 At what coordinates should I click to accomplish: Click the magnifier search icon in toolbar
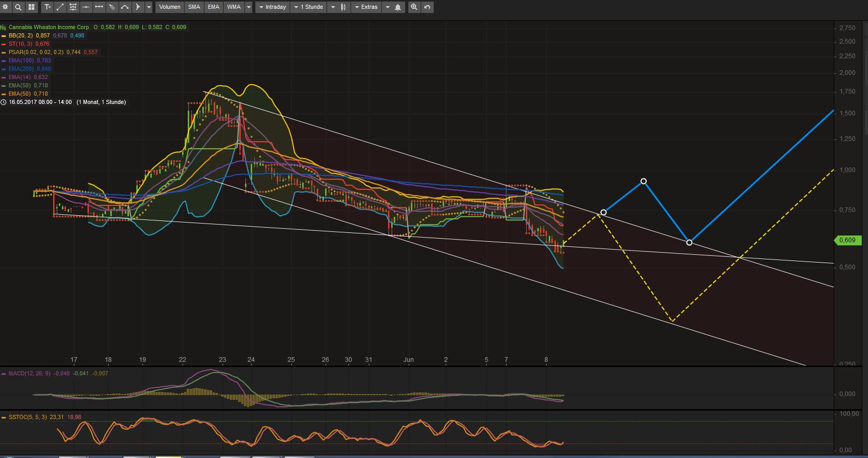coord(18,7)
